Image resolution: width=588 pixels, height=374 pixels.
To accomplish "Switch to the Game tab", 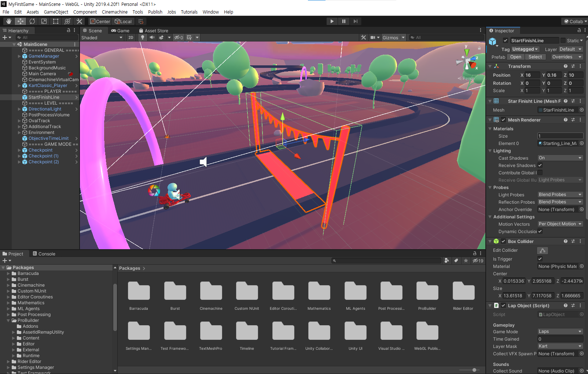I will [x=120, y=30].
